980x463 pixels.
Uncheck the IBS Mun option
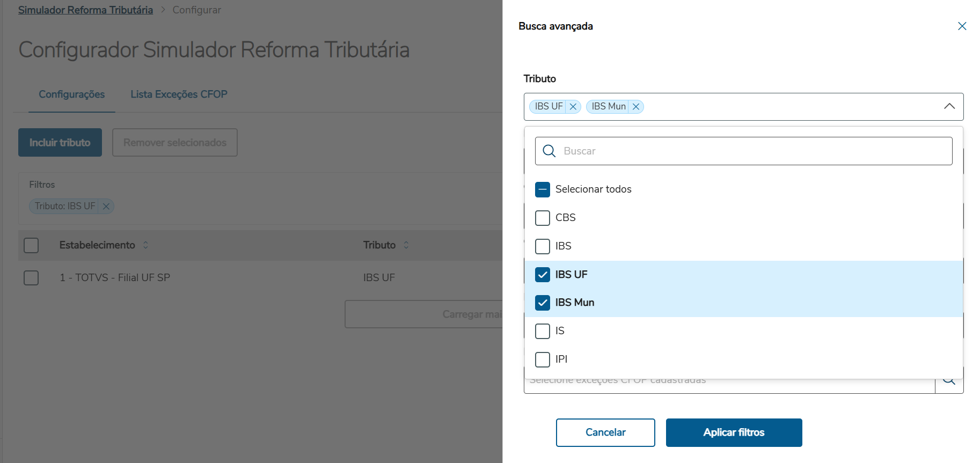pos(543,303)
